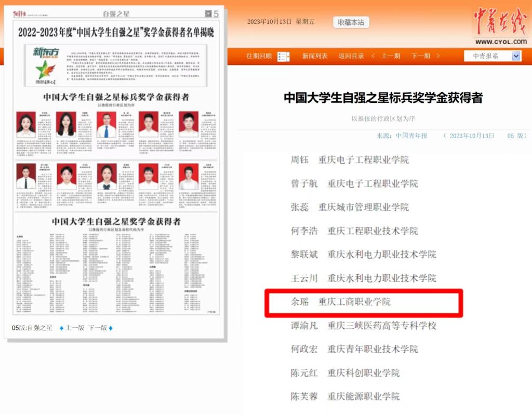Click the 中国青年报 source link
Screen dimensions: 532x415
(411, 136)
